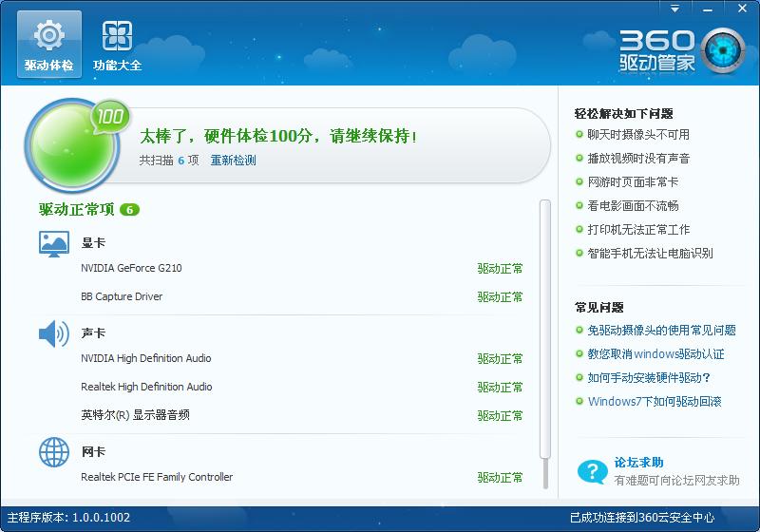Click 驱动正常 status for Realtek PCIe controller
The height and width of the screenshot is (532, 760).
point(501,478)
